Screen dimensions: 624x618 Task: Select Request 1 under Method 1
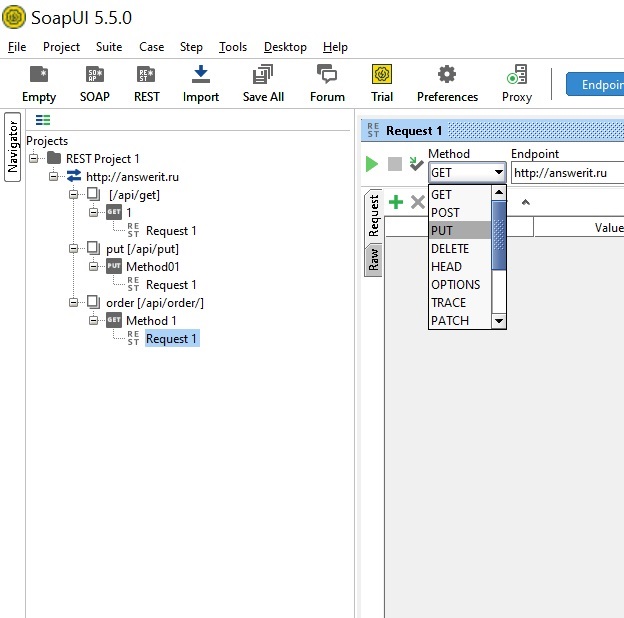coord(172,339)
